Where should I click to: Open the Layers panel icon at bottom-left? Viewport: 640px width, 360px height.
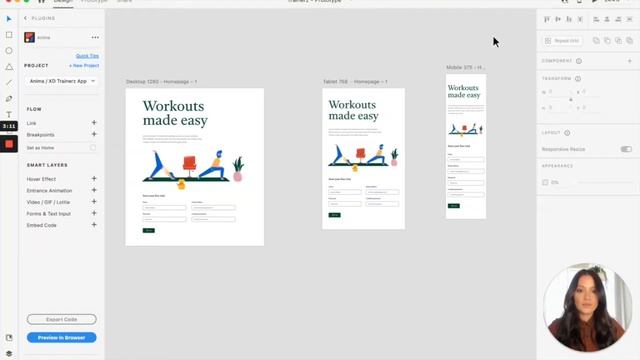pyautogui.click(x=9, y=353)
